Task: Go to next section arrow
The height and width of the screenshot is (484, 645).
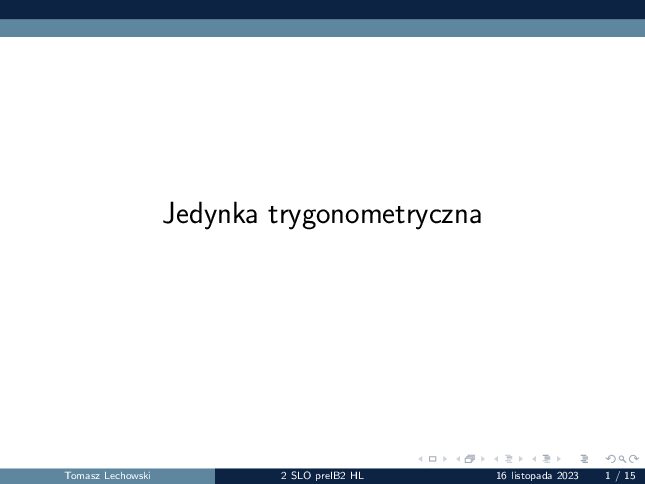Action: click(558, 459)
